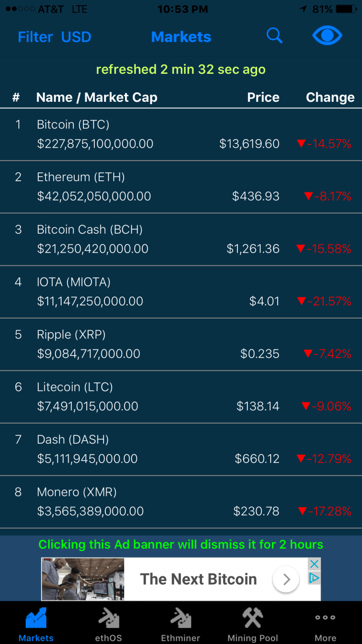
Task: Tap The Next Bitcoin ad thumbnail
Action: click(83, 579)
